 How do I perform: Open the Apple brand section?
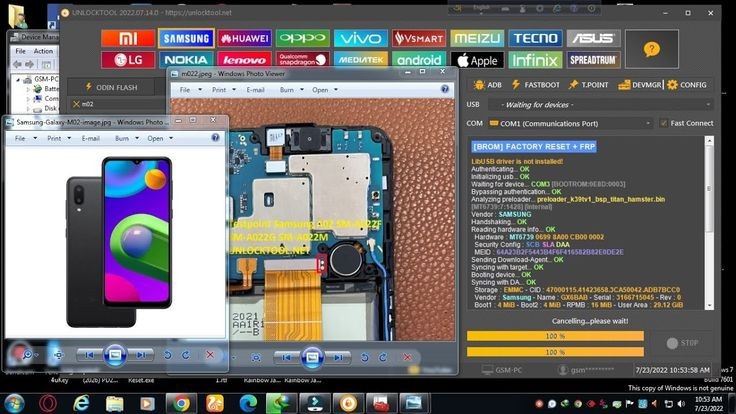pos(477,60)
